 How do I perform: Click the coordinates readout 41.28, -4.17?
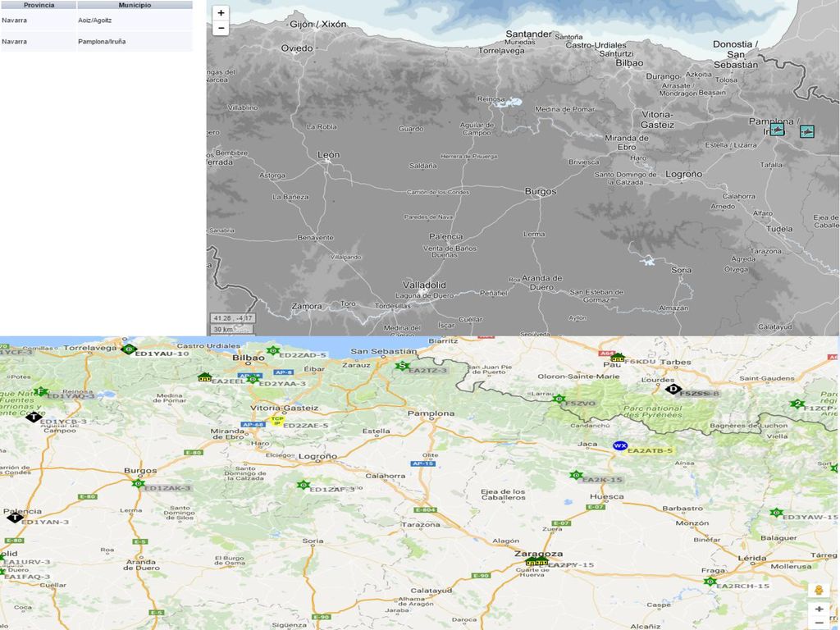click(233, 318)
